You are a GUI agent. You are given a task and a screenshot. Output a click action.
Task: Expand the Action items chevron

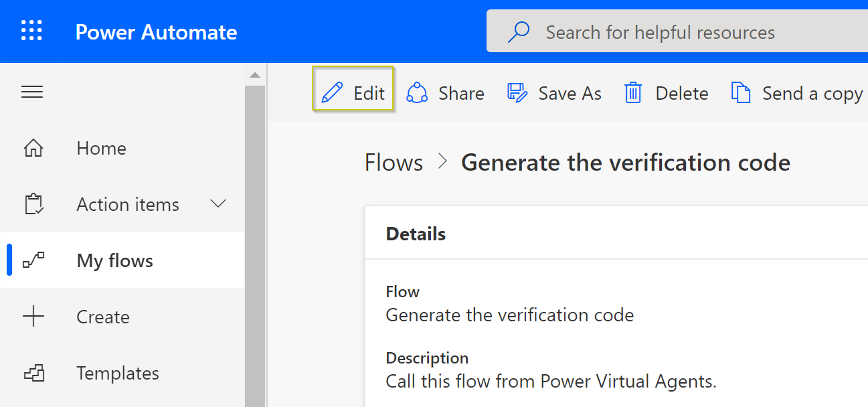point(218,203)
